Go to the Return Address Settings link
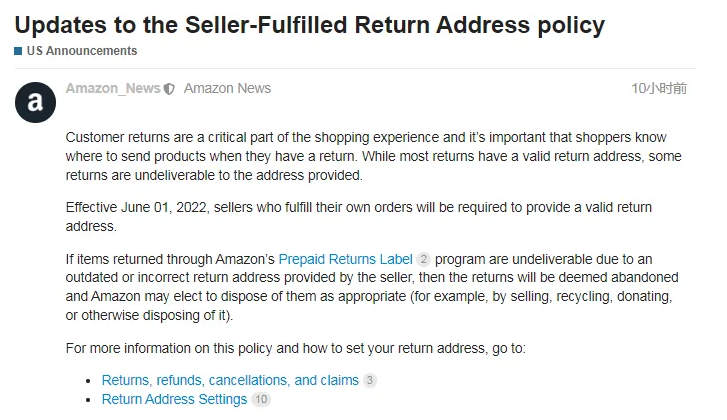The image size is (727, 420). pyautogui.click(x=174, y=400)
